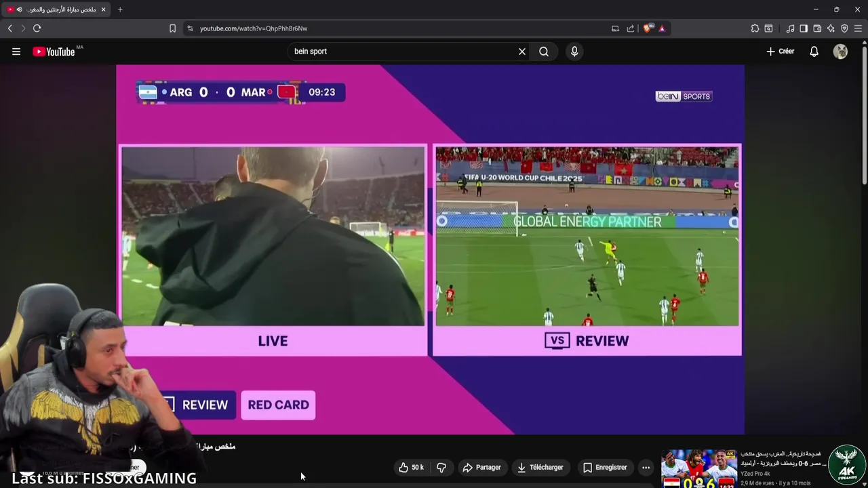868x488 pixels.
Task: Click the magnifier search button
Action: (x=544, y=52)
